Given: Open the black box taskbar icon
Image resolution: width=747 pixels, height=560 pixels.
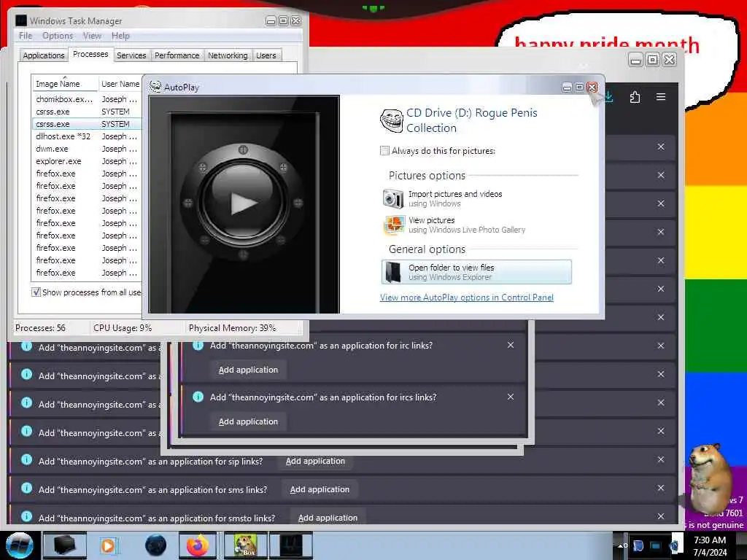Looking at the screenshot, I should click(x=64, y=545).
